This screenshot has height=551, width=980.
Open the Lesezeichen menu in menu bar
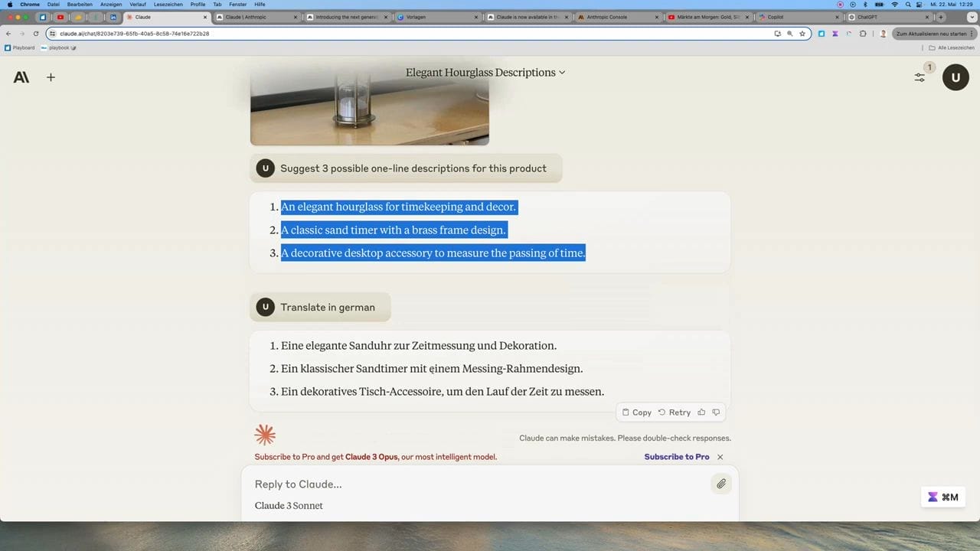click(x=168, y=5)
